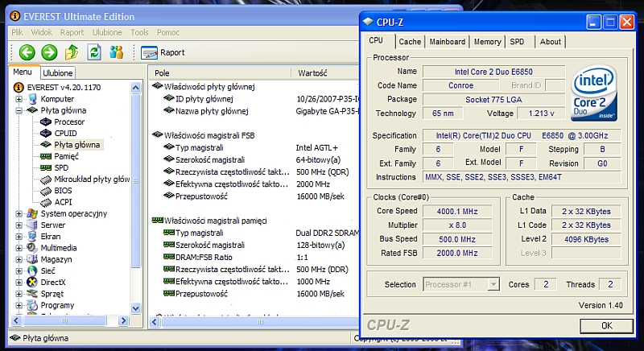The height and width of the screenshot is (351, 644).
Task: Select CPUID in the menu tree
Action: click(65, 133)
